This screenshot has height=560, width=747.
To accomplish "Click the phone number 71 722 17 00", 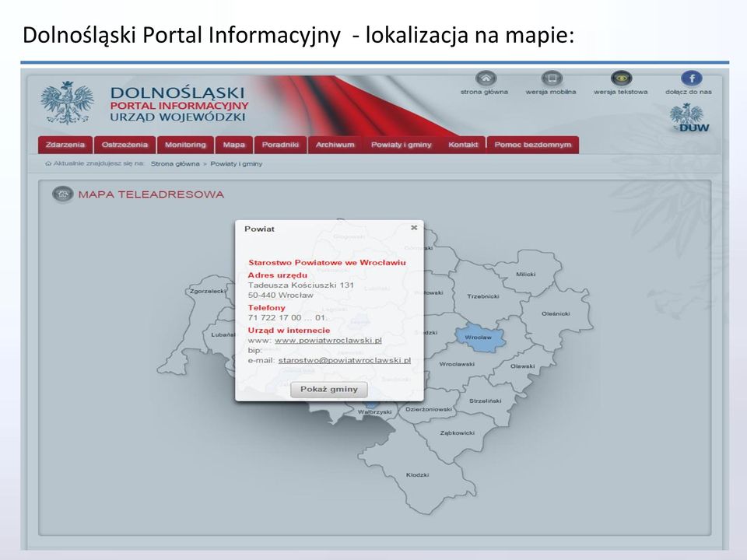I will coord(275,317).
